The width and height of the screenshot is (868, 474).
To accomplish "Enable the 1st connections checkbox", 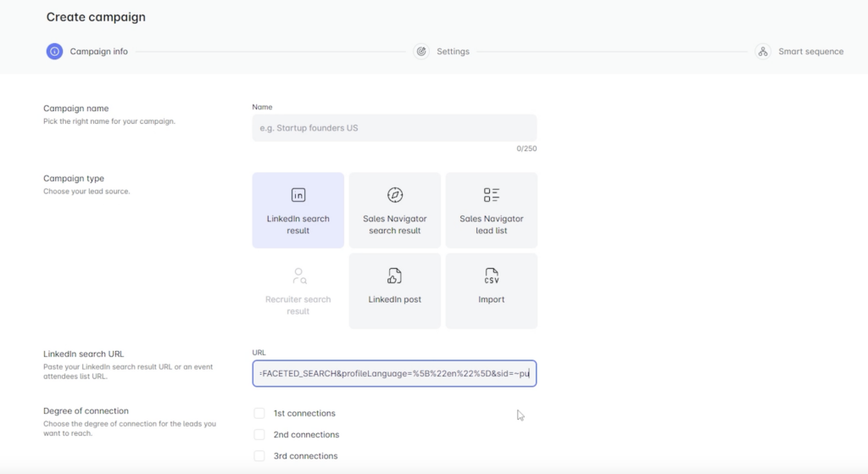I will (x=259, y=414).
